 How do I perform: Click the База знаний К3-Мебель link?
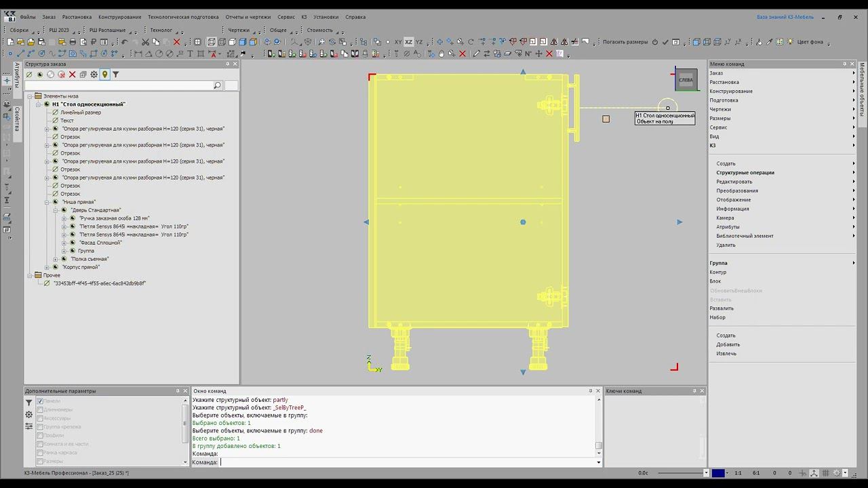[x=785, y=17]
